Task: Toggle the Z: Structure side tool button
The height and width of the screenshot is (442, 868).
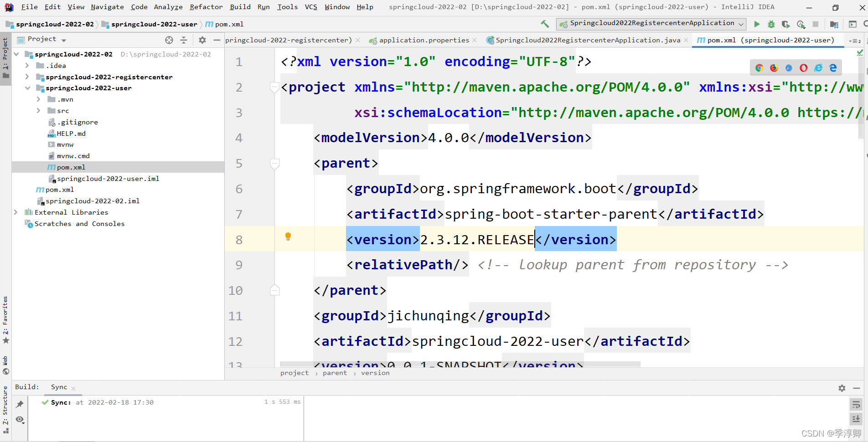Action: (x=5, y=410)
